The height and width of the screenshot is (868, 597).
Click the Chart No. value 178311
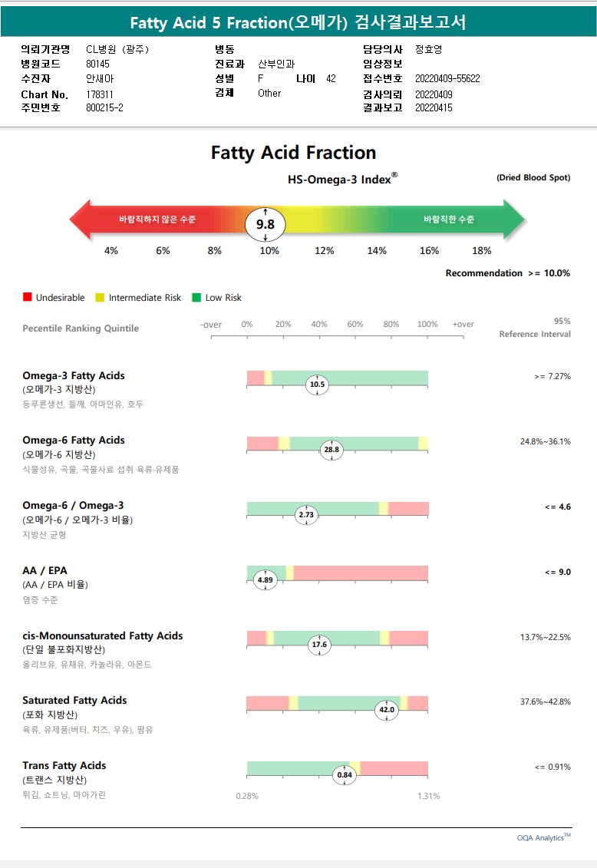pyautogui.click(x=100, y=94)
